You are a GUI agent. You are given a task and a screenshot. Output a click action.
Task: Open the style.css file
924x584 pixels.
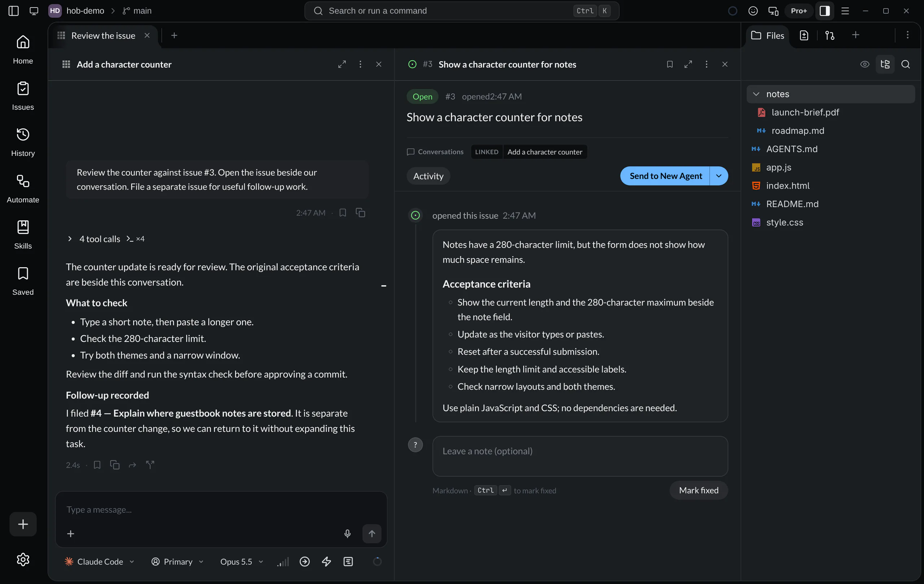(x=831, y=223)
